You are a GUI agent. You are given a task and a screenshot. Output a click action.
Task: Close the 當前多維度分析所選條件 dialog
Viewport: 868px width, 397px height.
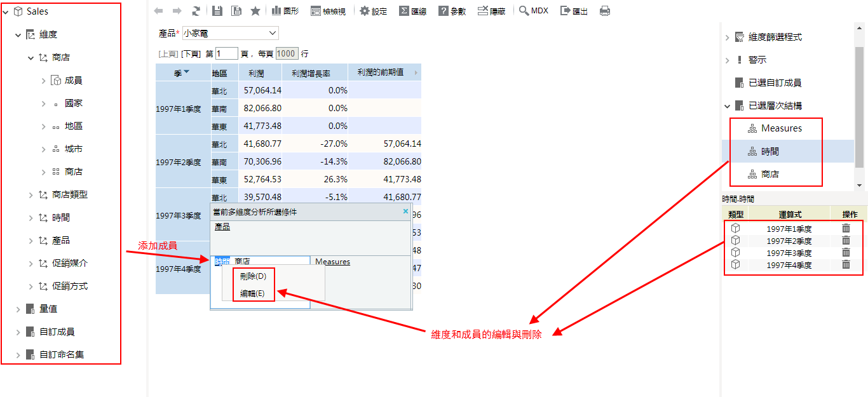(406, 212)
